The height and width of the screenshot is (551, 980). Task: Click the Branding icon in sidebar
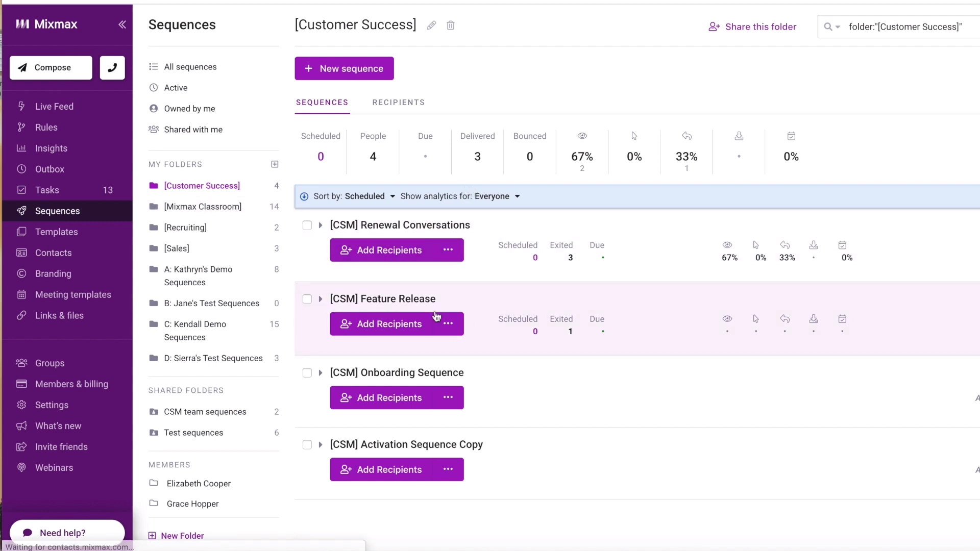(x=21, y=273)
